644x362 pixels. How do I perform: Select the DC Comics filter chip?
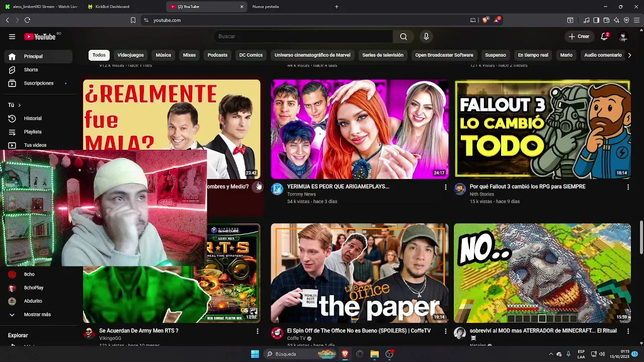tap(251, 55)
